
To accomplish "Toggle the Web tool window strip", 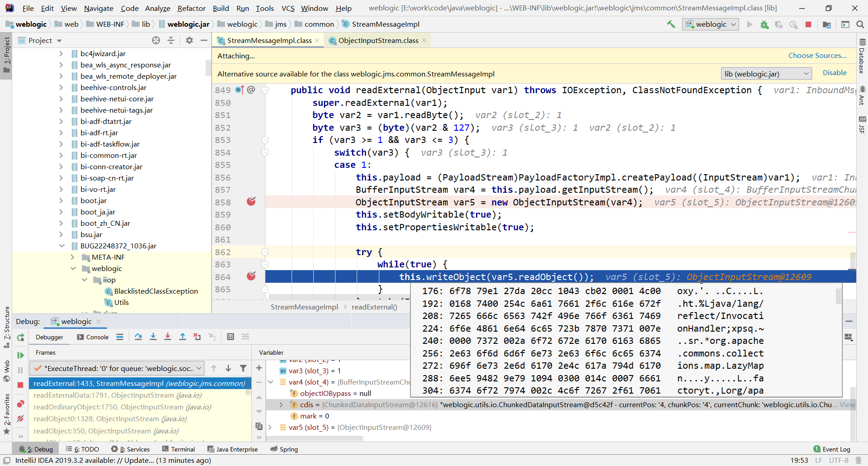I will tap(6, 371).
